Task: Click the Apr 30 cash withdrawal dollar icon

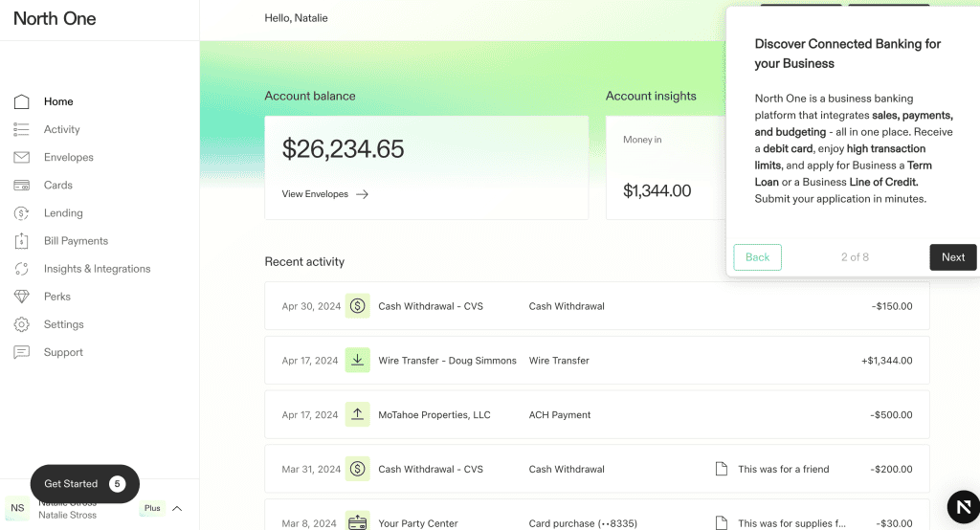Action: (358, 305)
